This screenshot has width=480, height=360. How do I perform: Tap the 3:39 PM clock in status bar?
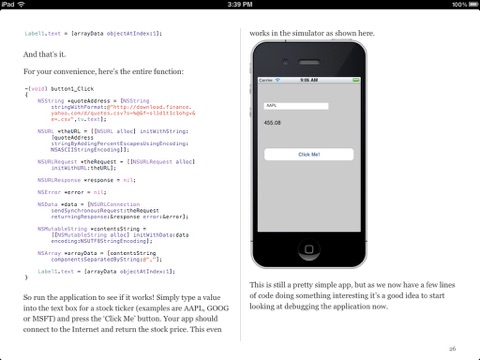pyautogui.click(x=240, y=4)
